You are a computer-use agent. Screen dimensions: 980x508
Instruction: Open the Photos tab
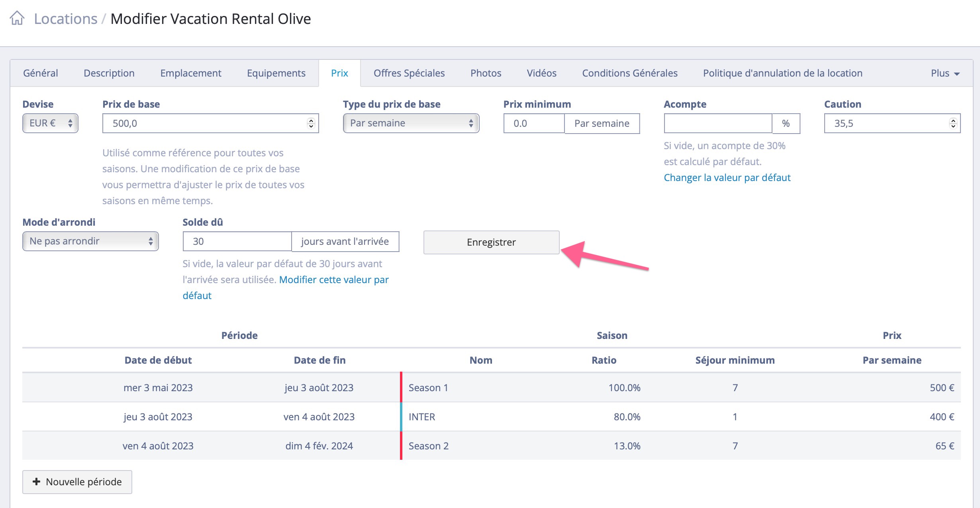pos(486,73)
